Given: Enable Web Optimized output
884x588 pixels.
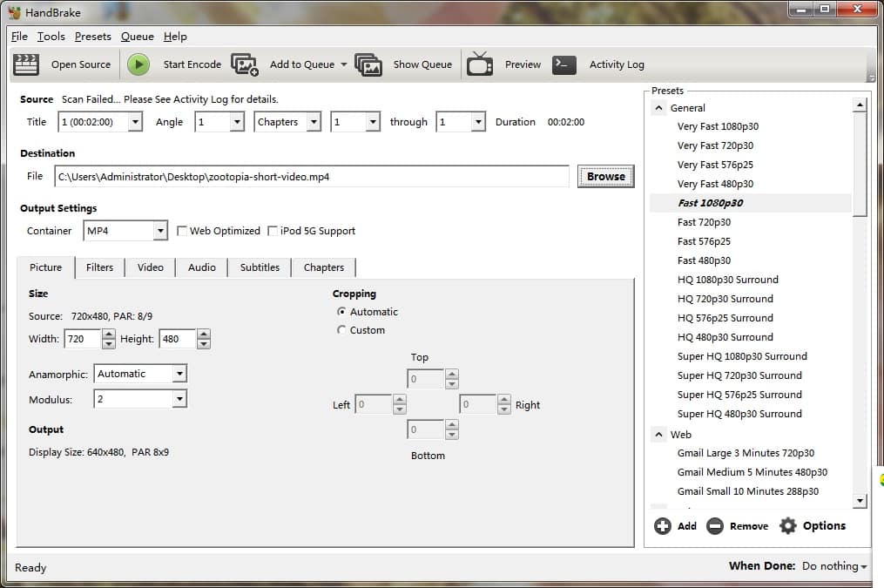Looking at the screenshot, I should click(181, 231).
